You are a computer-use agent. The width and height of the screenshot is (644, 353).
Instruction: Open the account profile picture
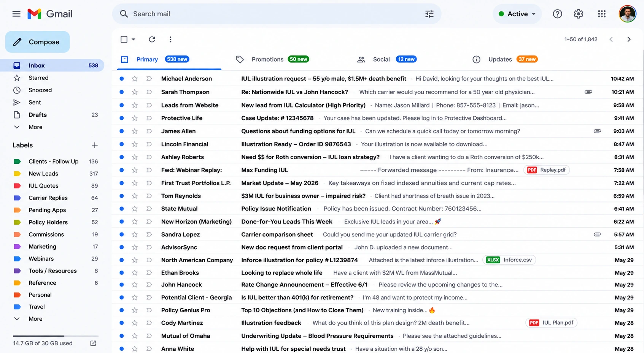point(627,14)
